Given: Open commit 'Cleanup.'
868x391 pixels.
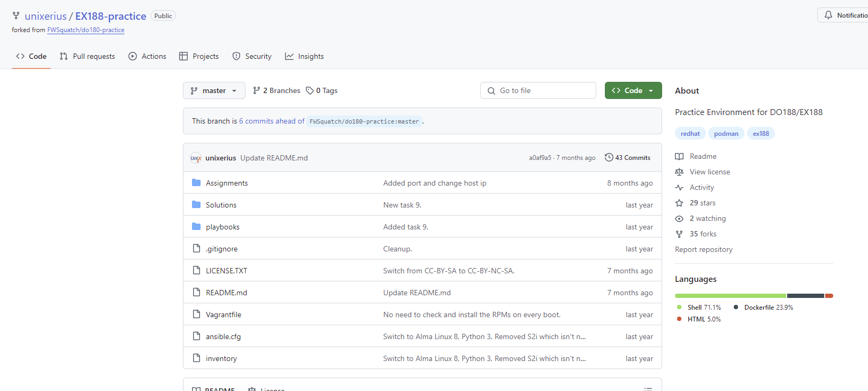Looking at the screenshot, I should [x=397, y=249].
